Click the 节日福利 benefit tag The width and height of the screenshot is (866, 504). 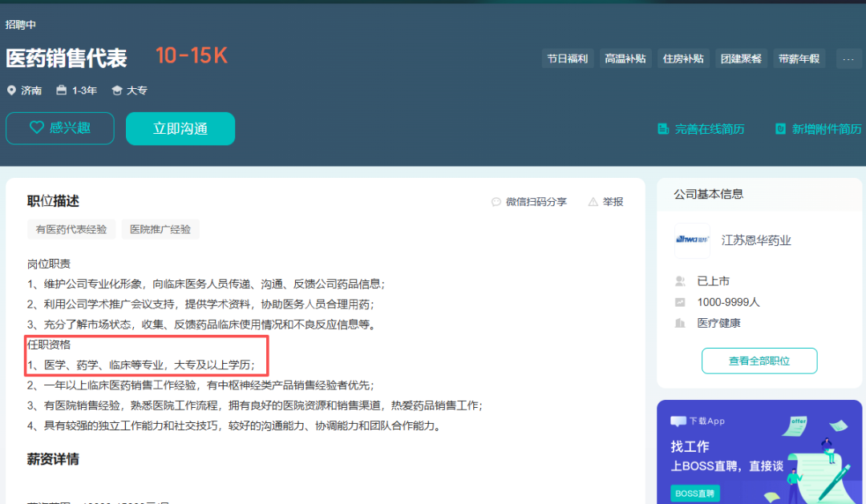567,58
